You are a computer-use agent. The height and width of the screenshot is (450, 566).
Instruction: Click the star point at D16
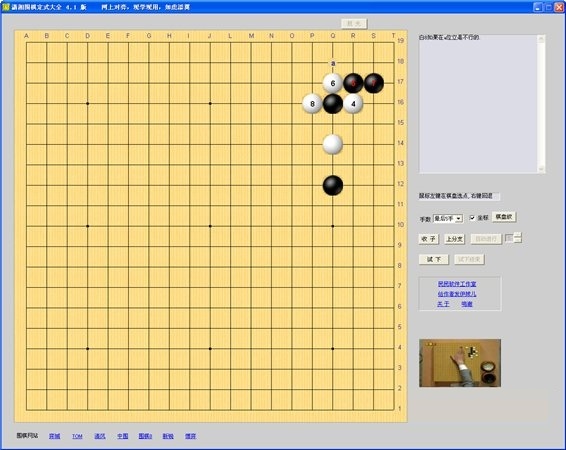87,104
